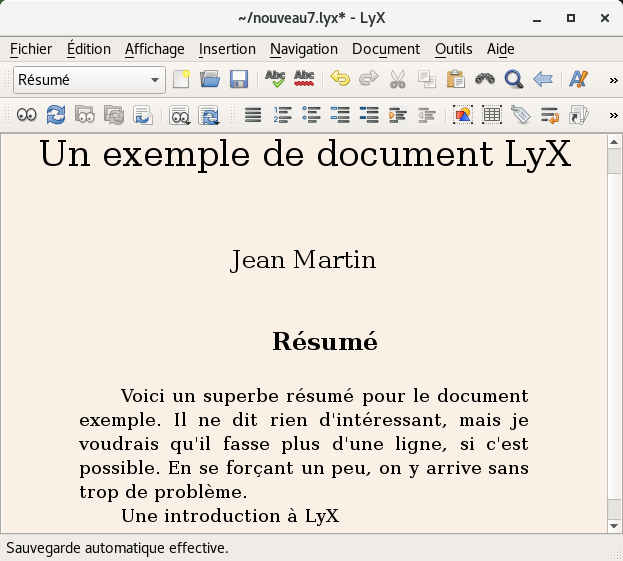
Task: Update the document view
Action: [56, 115]
